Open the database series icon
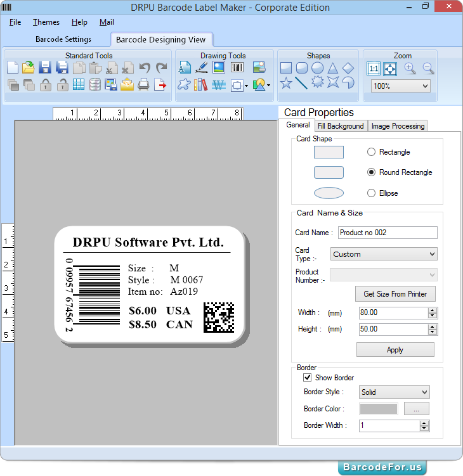Screen dimensions: 463x476 click(x=95, y=85)
